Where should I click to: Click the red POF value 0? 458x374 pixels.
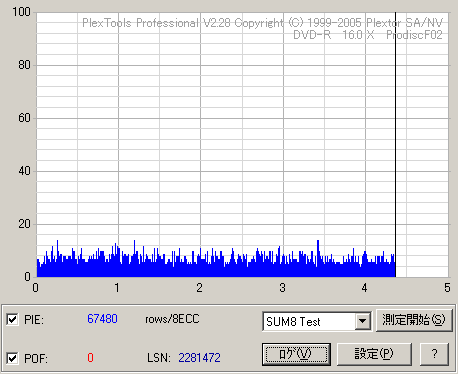tap(90, 358)
